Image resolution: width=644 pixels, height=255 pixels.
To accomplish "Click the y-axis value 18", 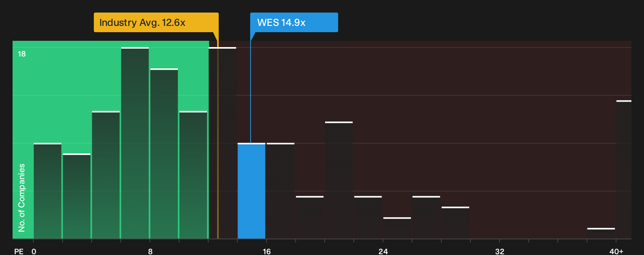I will coord(22,54).
